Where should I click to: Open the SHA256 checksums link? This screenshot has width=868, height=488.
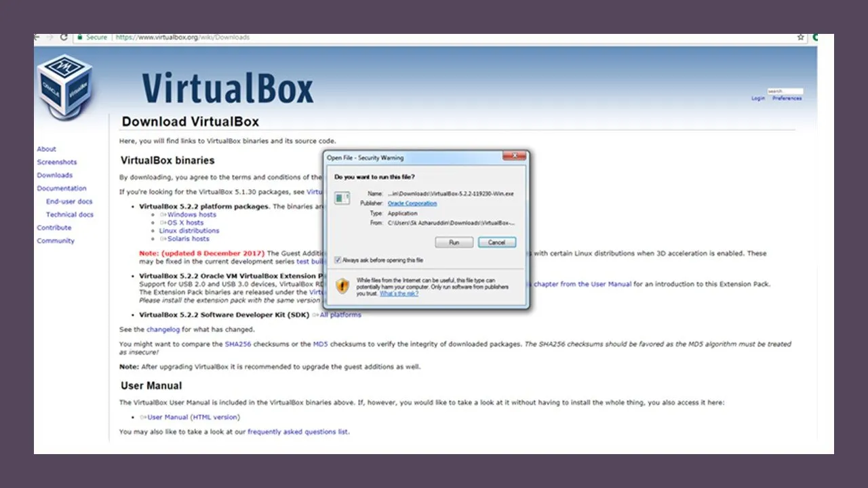237,344
